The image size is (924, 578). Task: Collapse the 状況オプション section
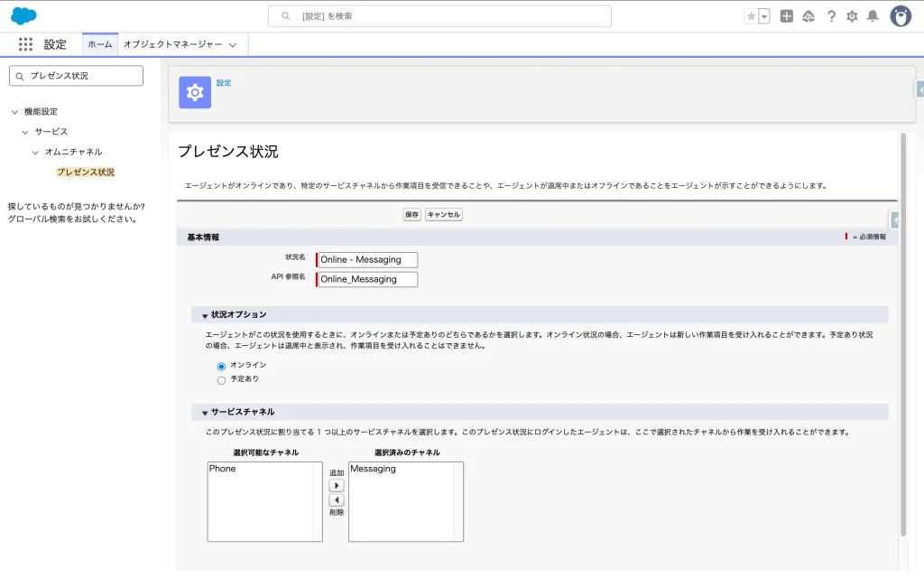(x=205, y=315)
